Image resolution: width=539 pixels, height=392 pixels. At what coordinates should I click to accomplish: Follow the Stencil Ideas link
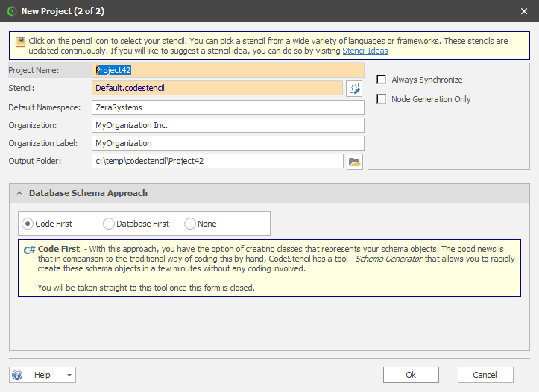pyautogui.click(x=365, y=51)
